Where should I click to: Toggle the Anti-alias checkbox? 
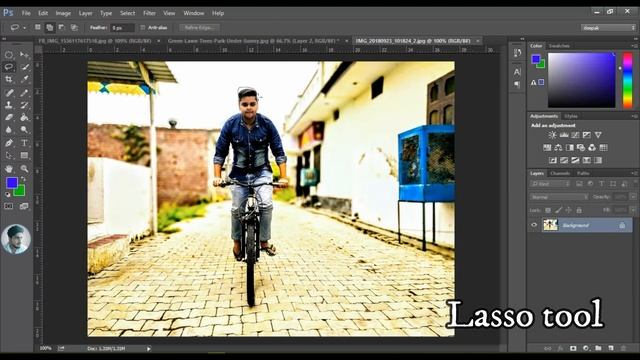142,28
